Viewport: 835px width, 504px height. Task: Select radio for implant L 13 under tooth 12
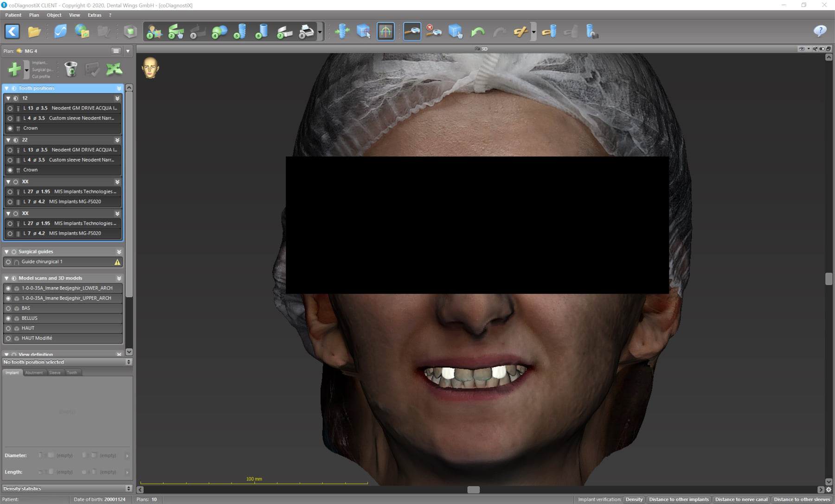[x=10, y=108]
